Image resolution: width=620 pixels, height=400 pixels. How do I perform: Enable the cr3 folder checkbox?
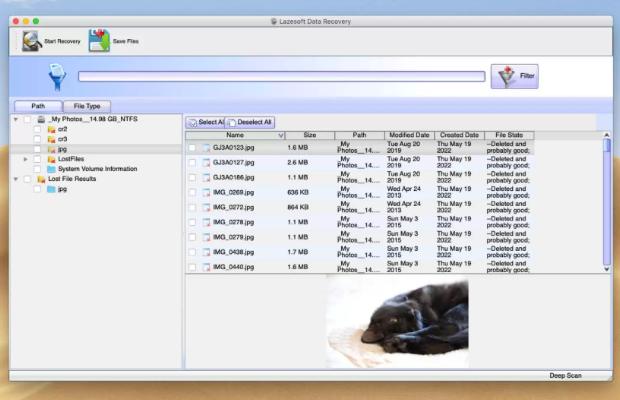tap(38, 139)
